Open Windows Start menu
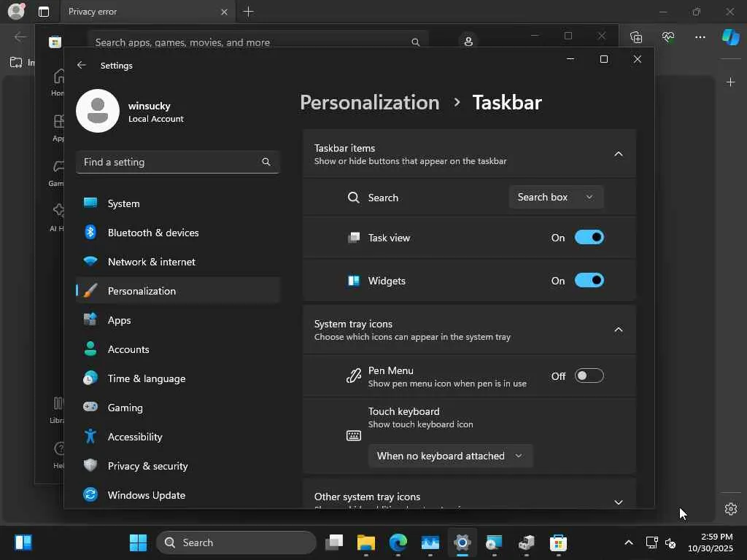This screenshot has height=560, width=747. [x=138, y=542]
